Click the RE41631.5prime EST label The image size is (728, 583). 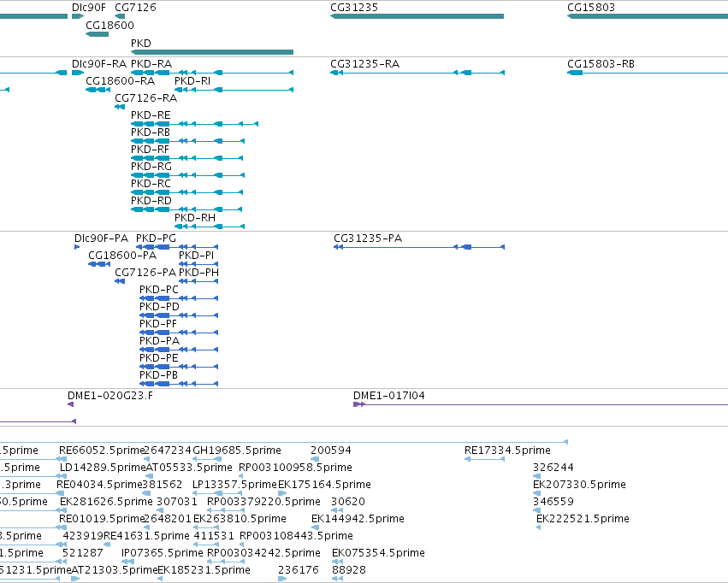coord(147,536)
